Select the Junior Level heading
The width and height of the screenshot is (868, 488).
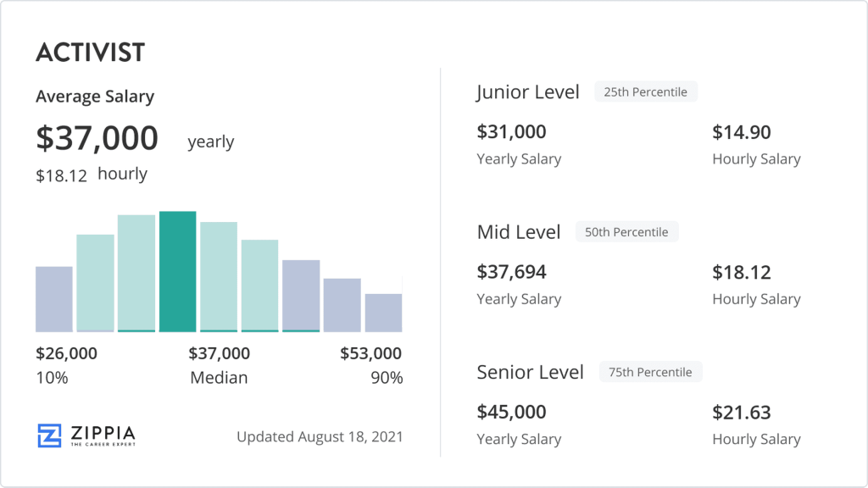pos(528,92)
